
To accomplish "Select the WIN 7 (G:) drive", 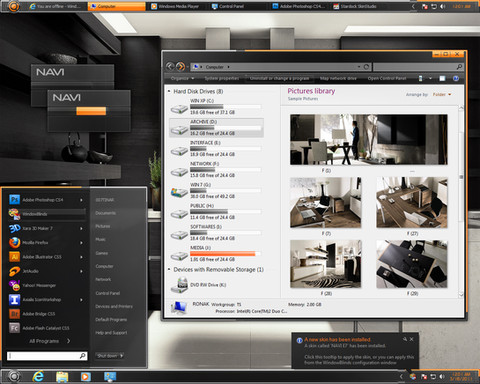I will [216, 191].
